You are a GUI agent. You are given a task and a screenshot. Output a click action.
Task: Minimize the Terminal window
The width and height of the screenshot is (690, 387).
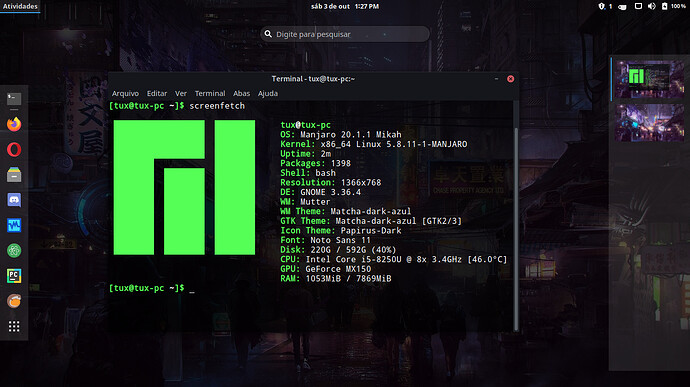(496, 79)
